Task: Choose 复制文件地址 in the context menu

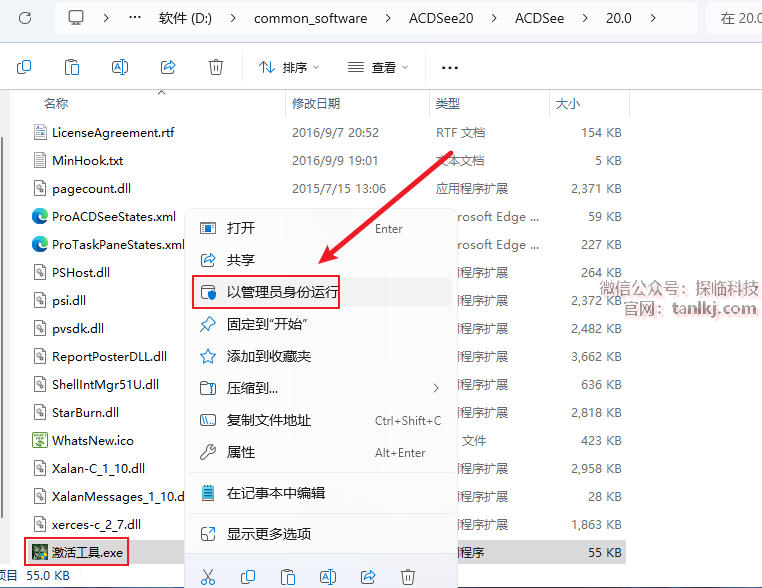Action: pos(321,420)
